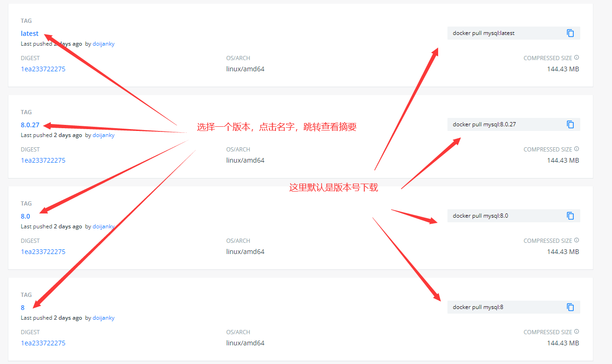
Task: Visit doijanky profile in the 8.0.27 card
Action: pos(103,135)
